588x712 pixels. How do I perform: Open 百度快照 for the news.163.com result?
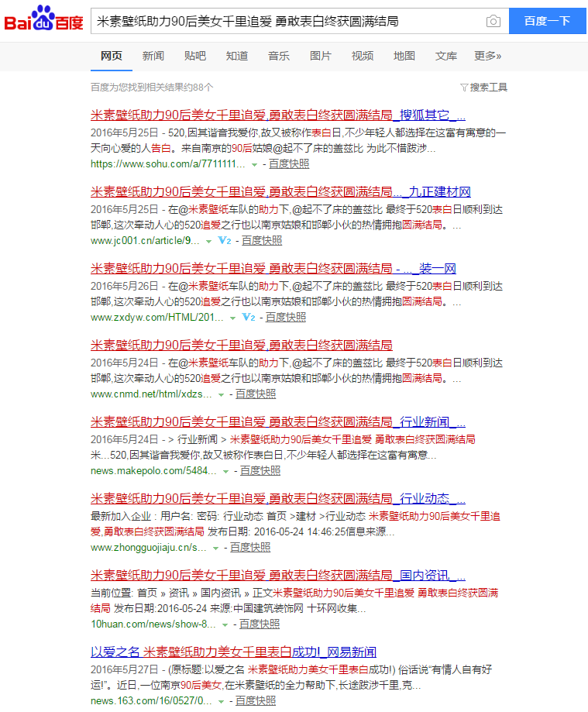pyautogui.click(x=256, y=701)
